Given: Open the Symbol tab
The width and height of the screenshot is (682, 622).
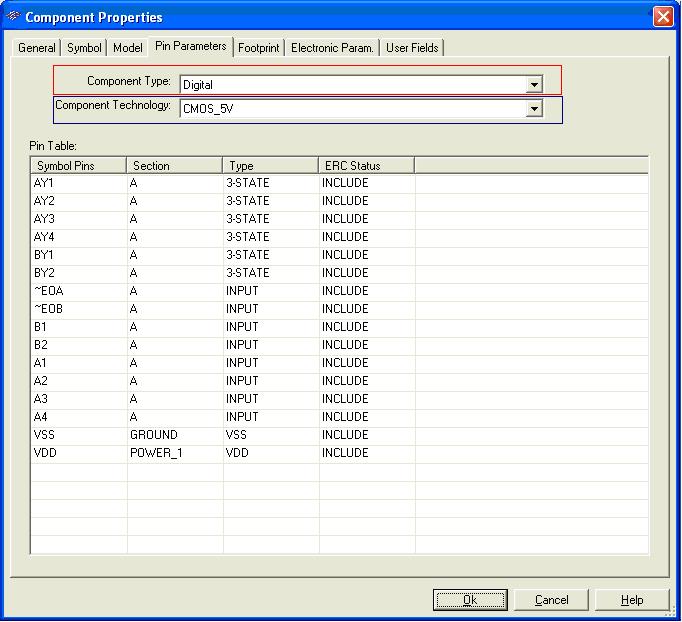Looking at the screenshot, I should [x=84, y=48].
